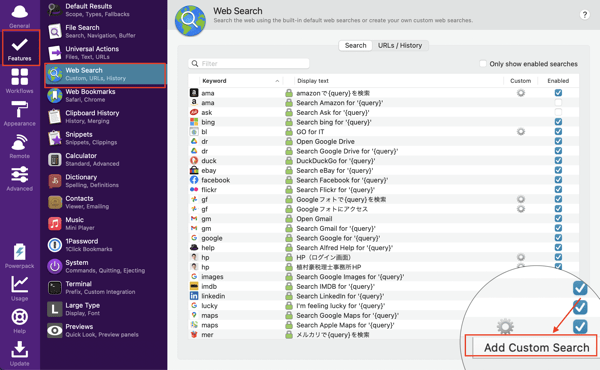This screenshot has height=370, width=600.
Task: Click custom gear icon for 'HP (ログイン画面)'
Action: click(521, 257)
